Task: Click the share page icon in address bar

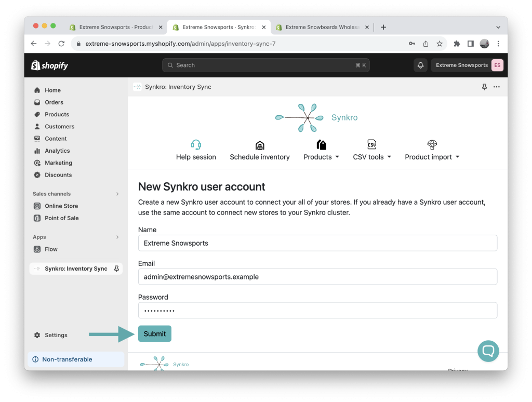Action: pos(425,44)
